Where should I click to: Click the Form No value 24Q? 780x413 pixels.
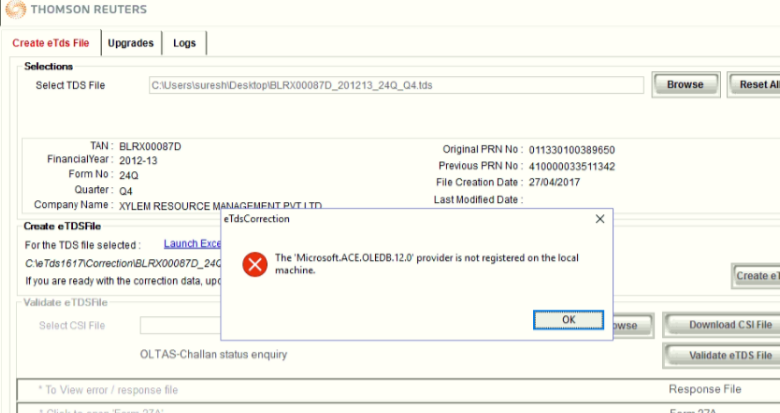click(129, 176)
